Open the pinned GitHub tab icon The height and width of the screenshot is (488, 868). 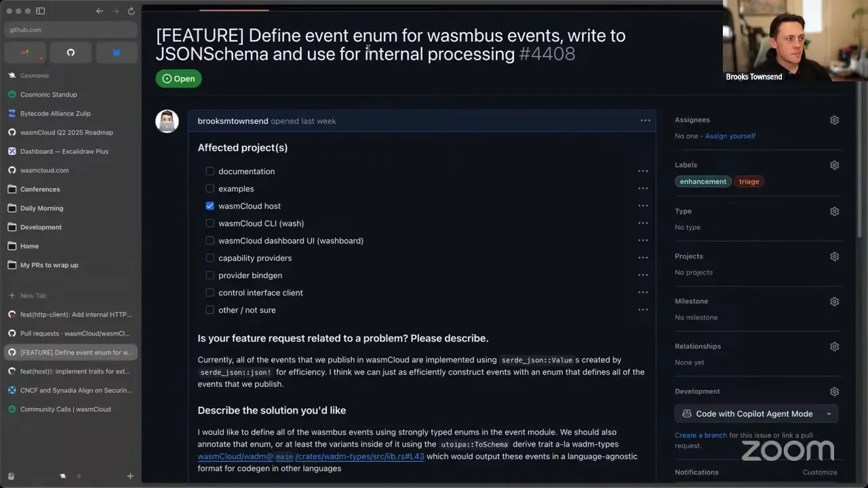(71, 52)
